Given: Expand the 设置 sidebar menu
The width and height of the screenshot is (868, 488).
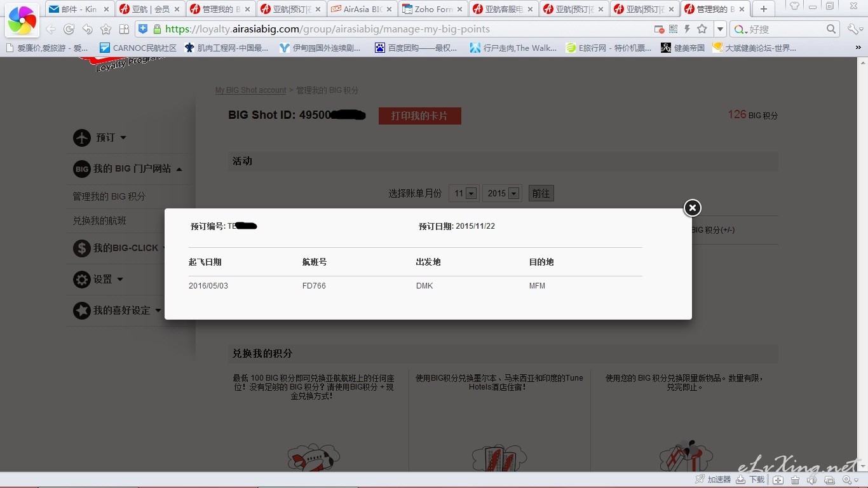Looking at the screenshot, I should 98,279.
